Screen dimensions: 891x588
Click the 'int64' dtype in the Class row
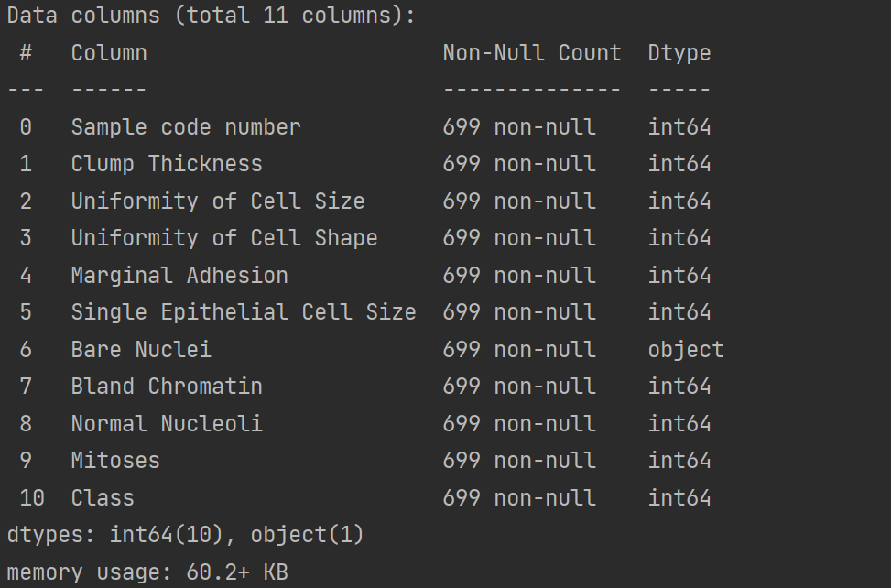coord(679,498)
